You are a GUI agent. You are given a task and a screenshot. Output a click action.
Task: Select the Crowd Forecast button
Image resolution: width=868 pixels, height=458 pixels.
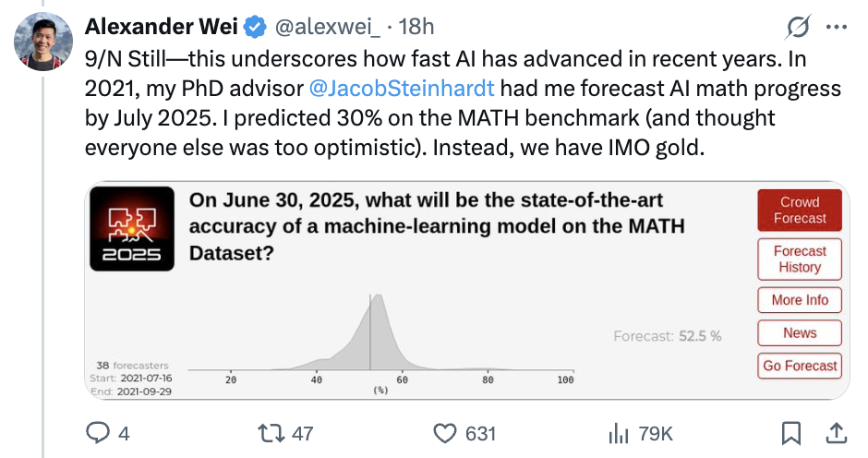pos(800,211)
